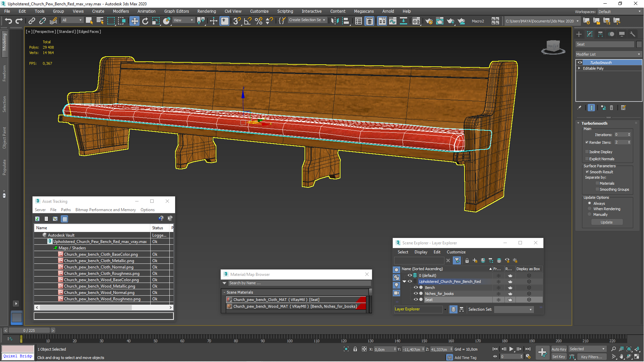Open the Material Editor icon
Image resolution: width=644 pixels, height=362 pixels.
tap(416, 21)
